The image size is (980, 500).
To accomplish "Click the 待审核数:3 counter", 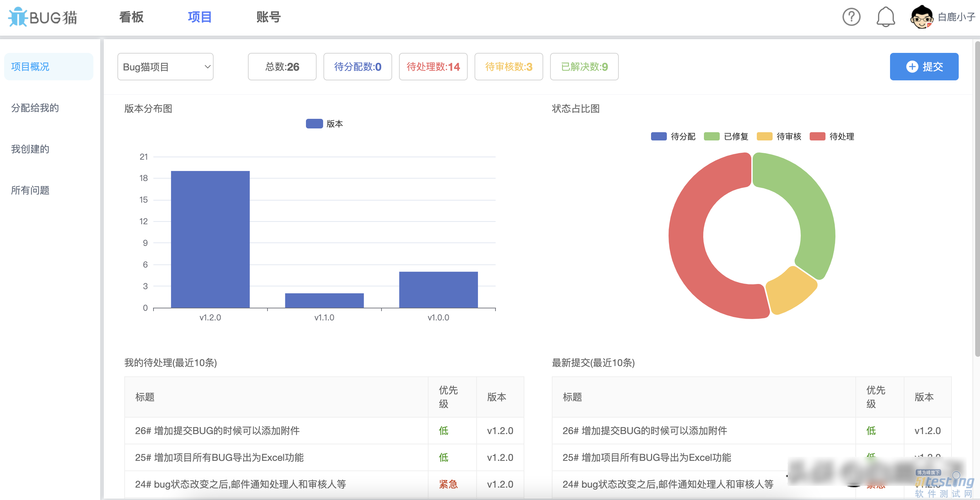I will pos(509,67).
